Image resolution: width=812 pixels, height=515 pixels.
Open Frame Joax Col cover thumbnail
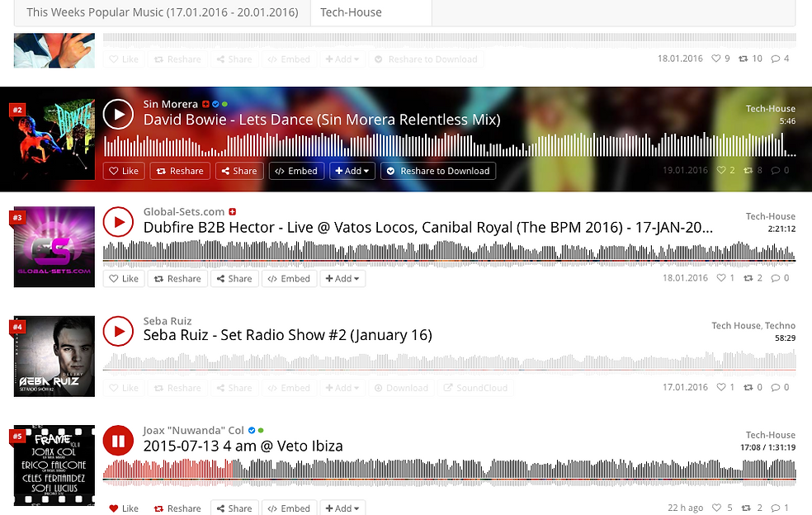point(54,465)
